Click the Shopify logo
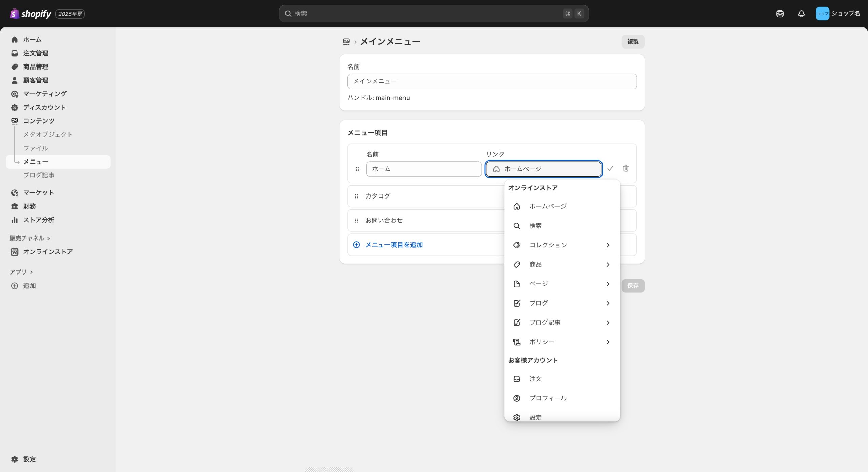 coord(31,14)
